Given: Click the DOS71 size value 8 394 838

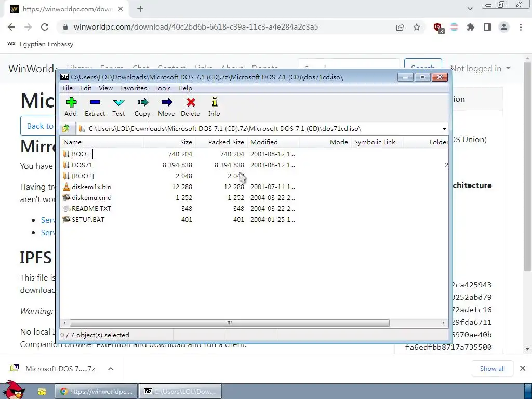Looking at the screenshot, I should tap(177, 165).
